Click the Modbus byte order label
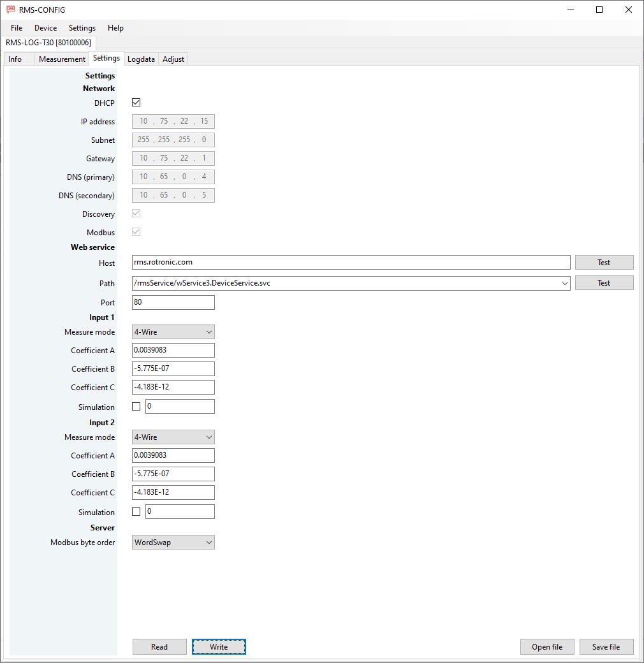 click(82, 543)
